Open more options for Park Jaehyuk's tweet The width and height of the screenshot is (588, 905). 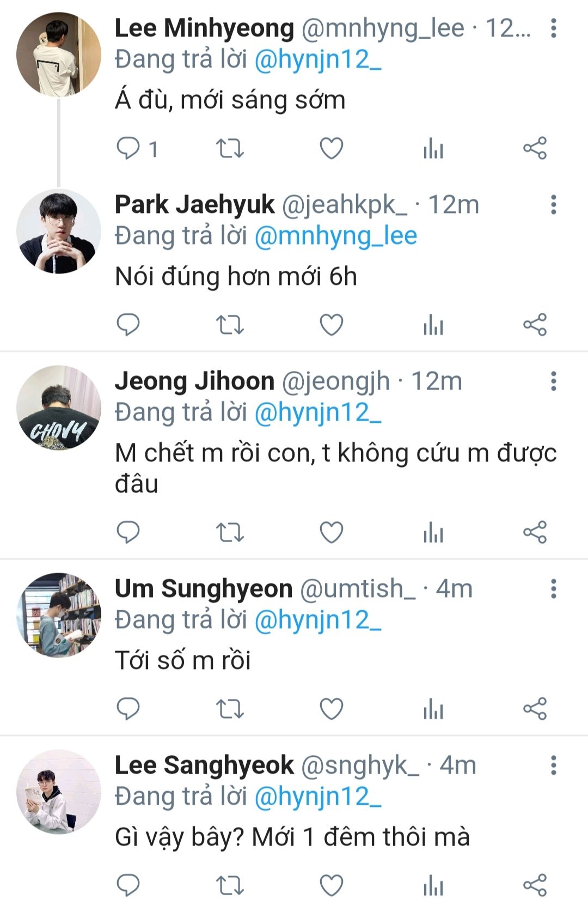click(553, 205)
